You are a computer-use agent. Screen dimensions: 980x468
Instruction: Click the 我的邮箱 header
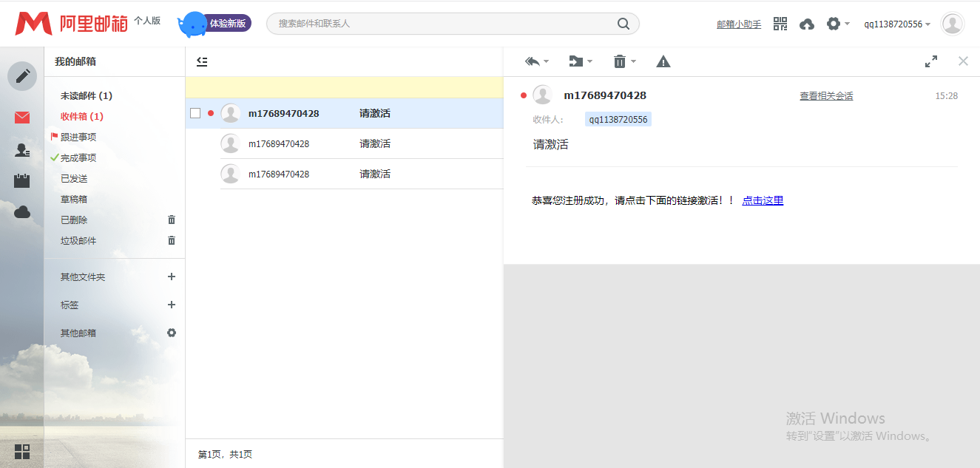click(75, 62)
